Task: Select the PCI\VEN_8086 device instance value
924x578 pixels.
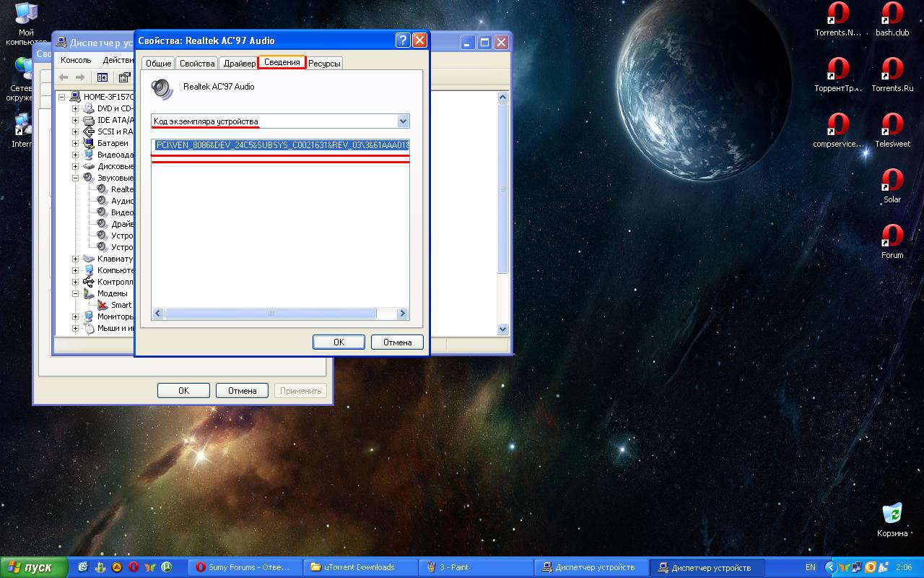Action: coord(282,145)
